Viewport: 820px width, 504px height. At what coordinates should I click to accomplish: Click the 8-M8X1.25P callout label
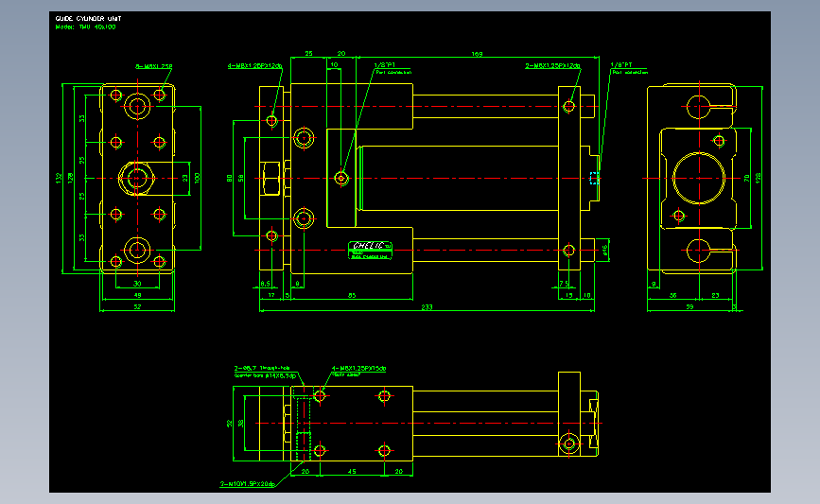pos(154,66)
